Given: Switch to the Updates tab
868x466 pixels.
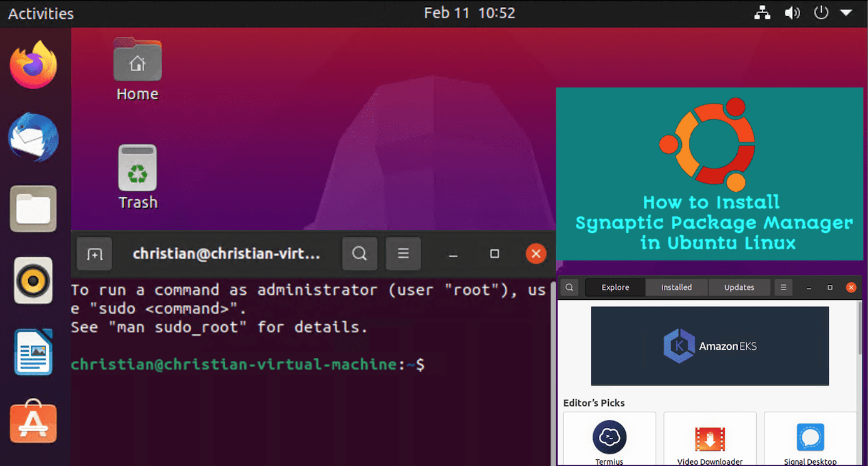Looking at the screenshot, I should tap(739, 287).
